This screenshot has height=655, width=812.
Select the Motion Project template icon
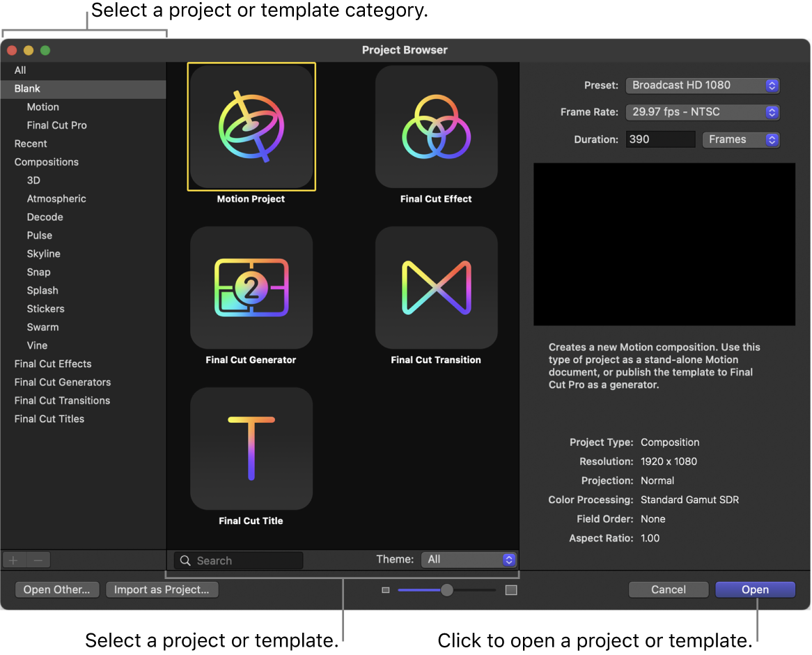251,127
